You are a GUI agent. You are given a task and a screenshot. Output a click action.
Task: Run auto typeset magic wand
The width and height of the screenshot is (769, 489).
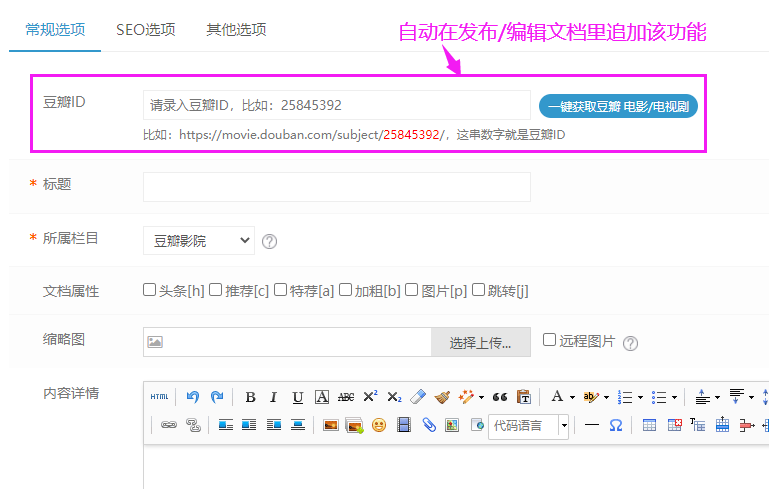click(466, 397)
